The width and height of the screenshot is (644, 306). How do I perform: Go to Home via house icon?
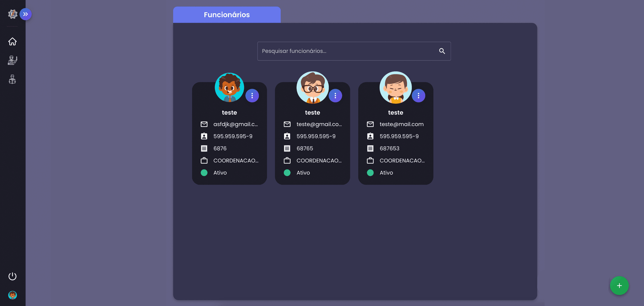[12, 42]
